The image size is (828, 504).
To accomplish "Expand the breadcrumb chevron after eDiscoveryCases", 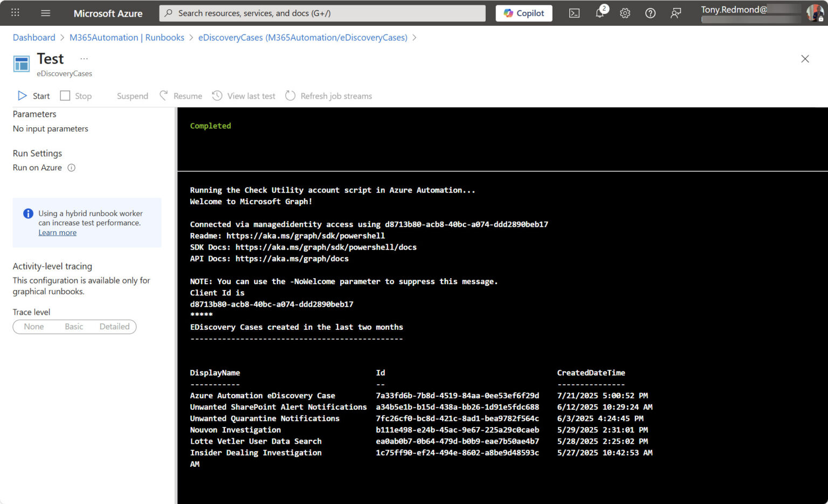I will click(415, 38).
